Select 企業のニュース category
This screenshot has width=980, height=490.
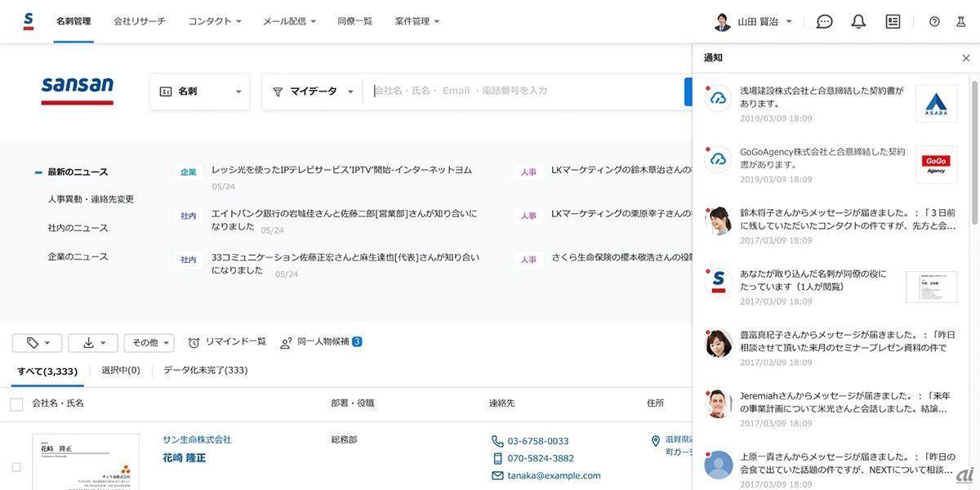(x=78, y=256)
